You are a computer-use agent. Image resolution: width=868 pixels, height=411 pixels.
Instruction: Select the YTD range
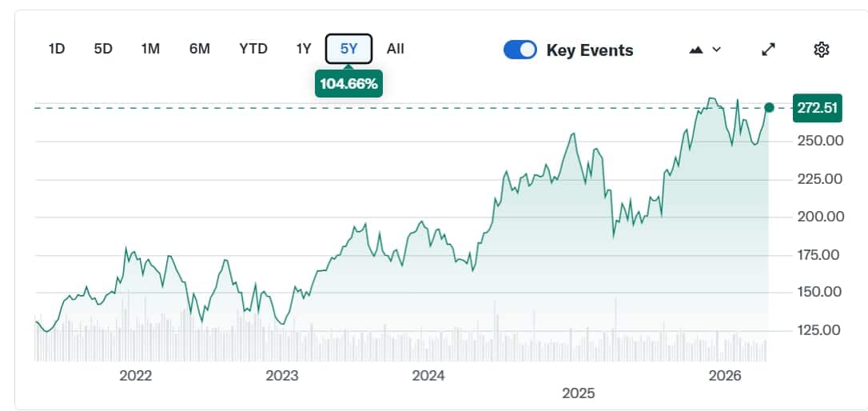click(x=253, y=49)
